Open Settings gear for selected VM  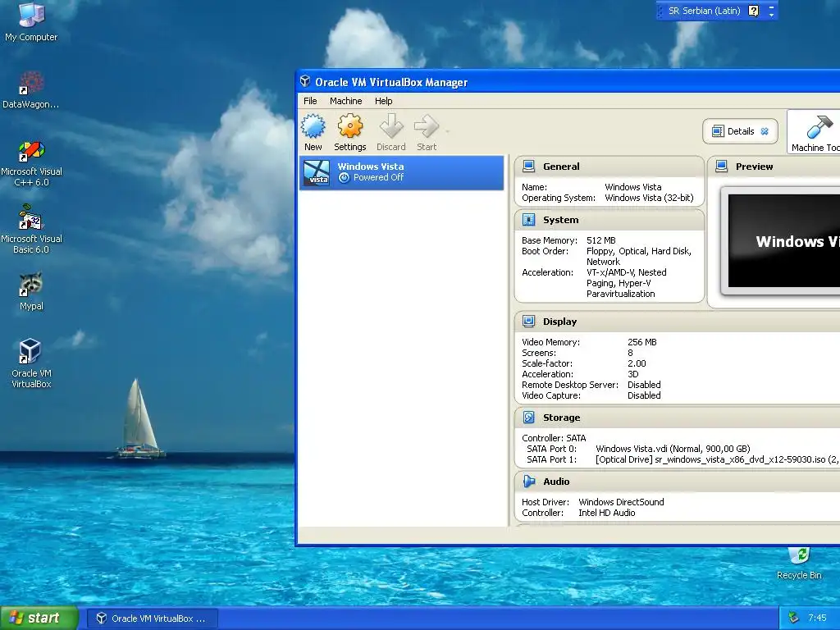349,132
